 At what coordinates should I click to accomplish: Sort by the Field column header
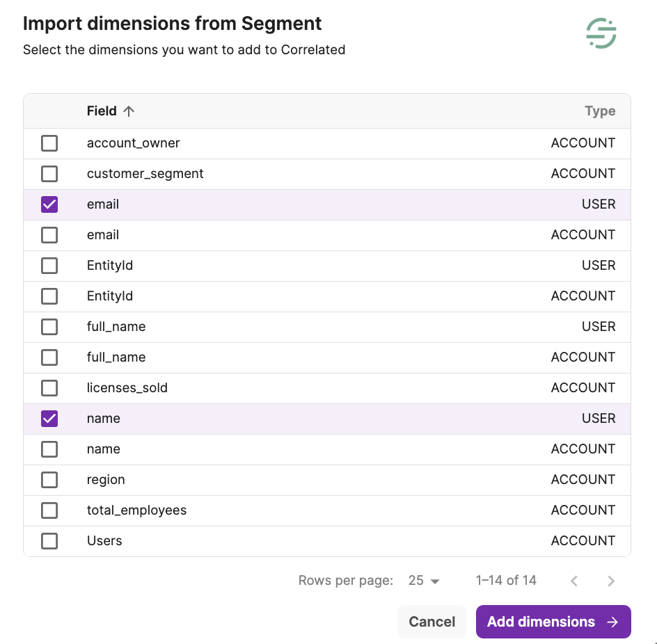pos(102,111)
